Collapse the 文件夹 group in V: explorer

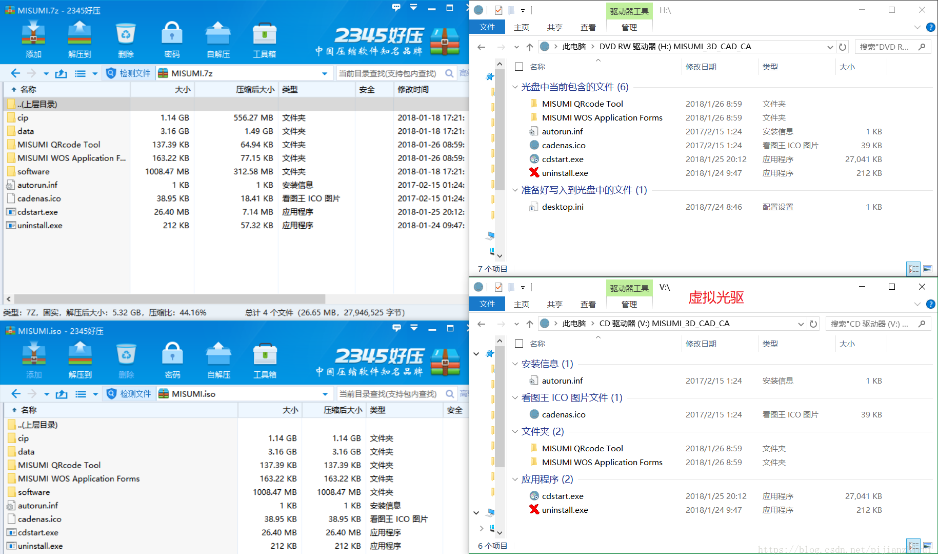click(x=515, y=432)
